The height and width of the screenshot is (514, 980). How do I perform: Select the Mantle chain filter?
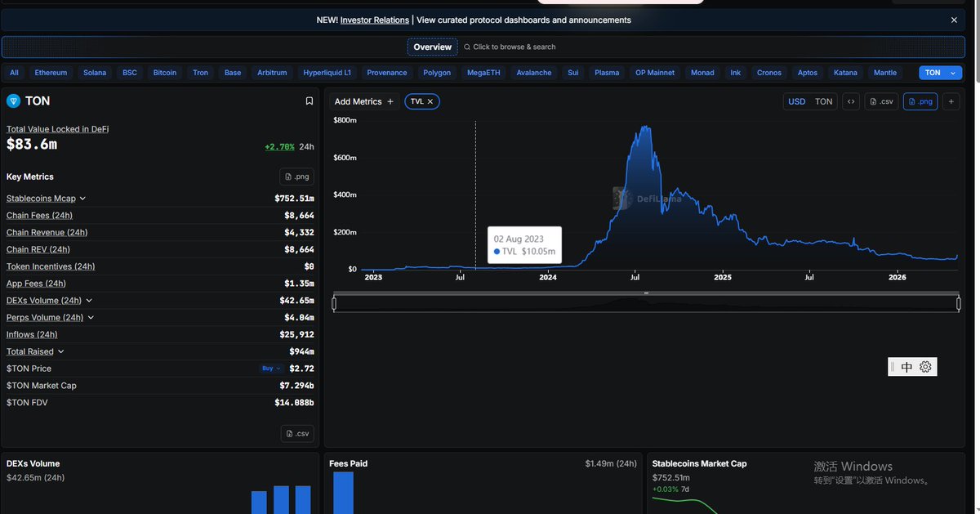click(x=885, y=73)
